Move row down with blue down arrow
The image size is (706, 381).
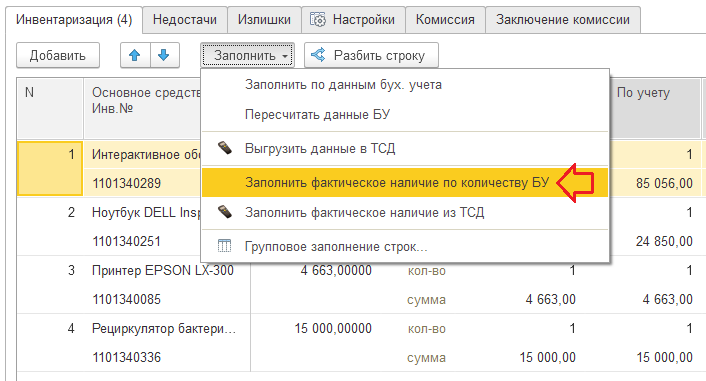[164, 55]
